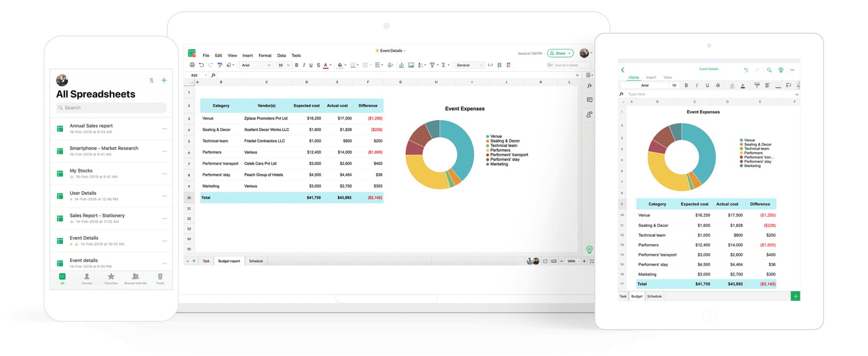868x356 pixels.
Task: Click the insert image icon in the desktop toolbar
Action: coord(411,65)
